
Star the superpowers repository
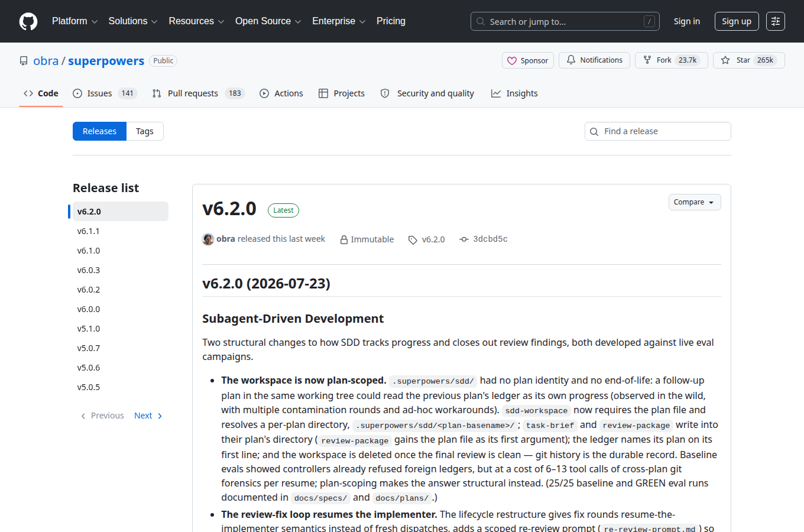(x=749, y=60)
